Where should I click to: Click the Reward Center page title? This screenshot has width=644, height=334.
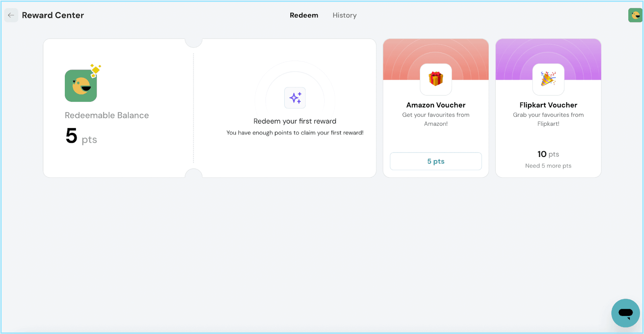coord(53,15)
